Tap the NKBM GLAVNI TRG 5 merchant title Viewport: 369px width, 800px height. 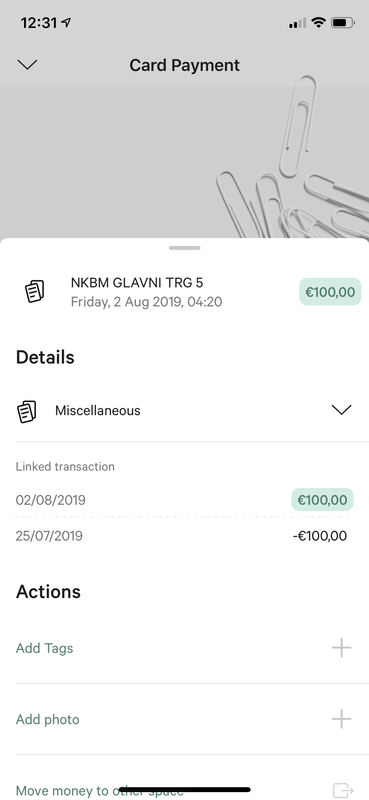point(137,283)
